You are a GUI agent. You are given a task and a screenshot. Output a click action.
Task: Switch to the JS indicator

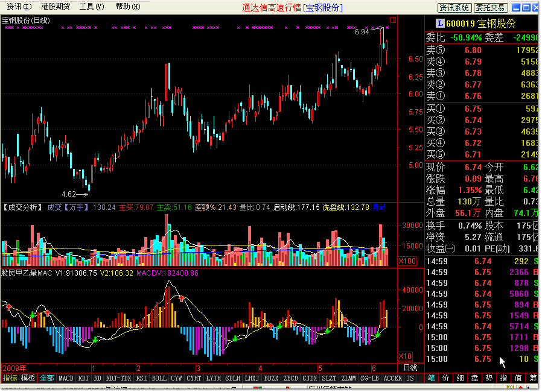point(410,378)
